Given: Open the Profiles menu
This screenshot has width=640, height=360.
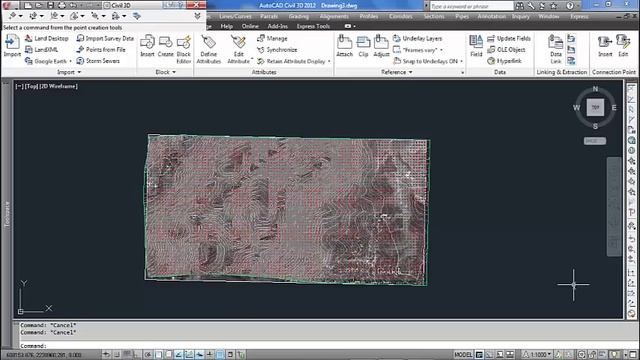Looking at the screenshot, I should (369, 16).
